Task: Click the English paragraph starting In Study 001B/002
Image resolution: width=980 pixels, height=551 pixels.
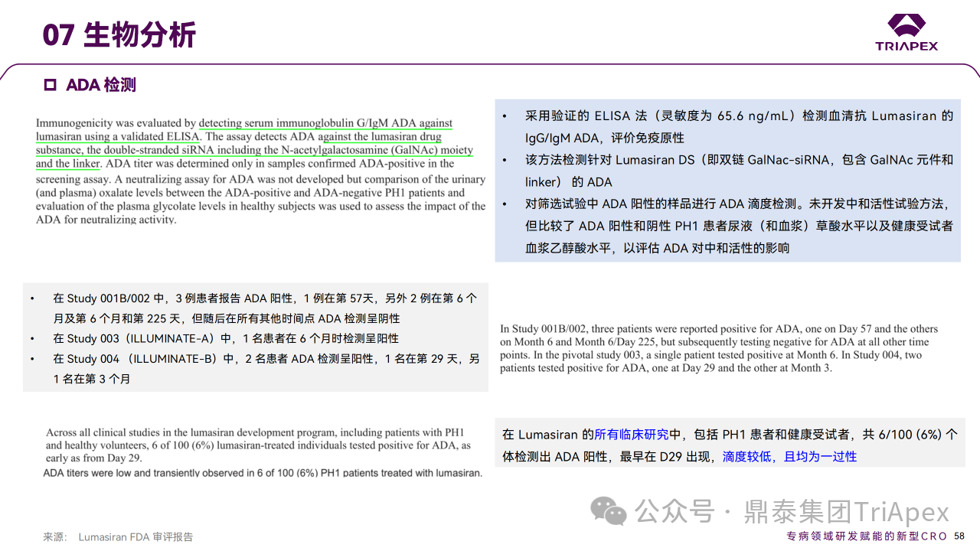Action: coord(718,348)
